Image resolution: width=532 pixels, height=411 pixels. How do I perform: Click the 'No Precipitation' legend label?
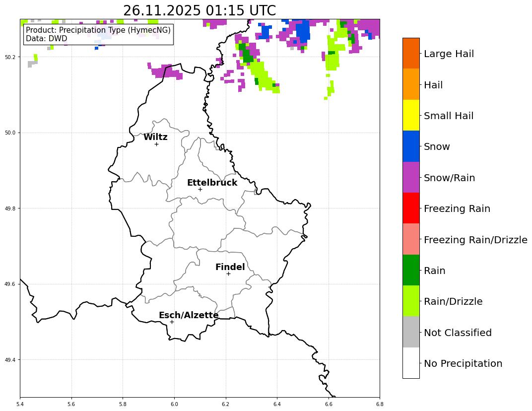click(x=463, y=363)
